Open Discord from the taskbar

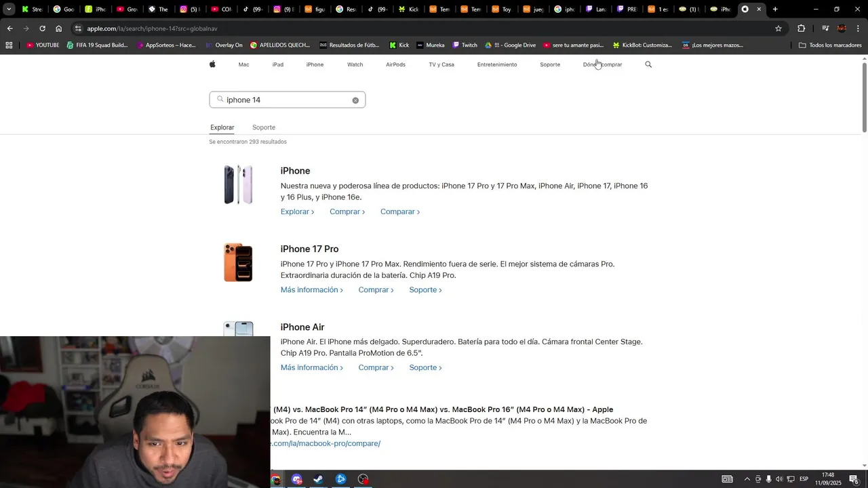point(297,479)
